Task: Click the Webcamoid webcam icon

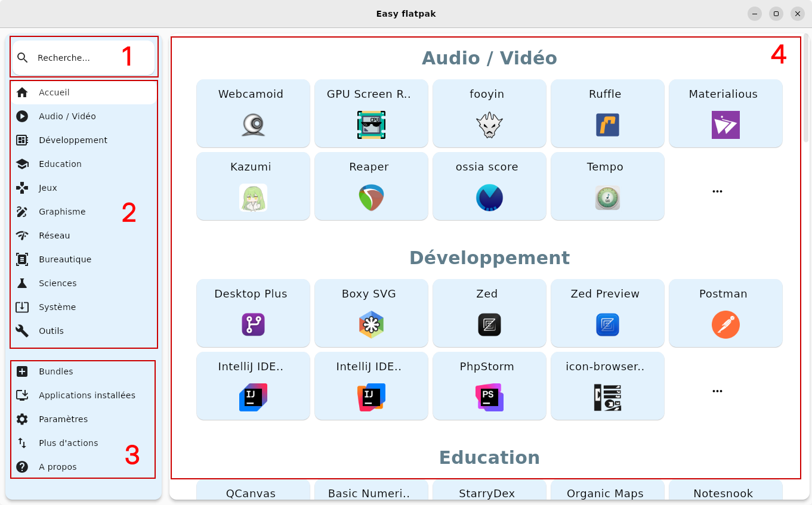Action: point(253,125)
